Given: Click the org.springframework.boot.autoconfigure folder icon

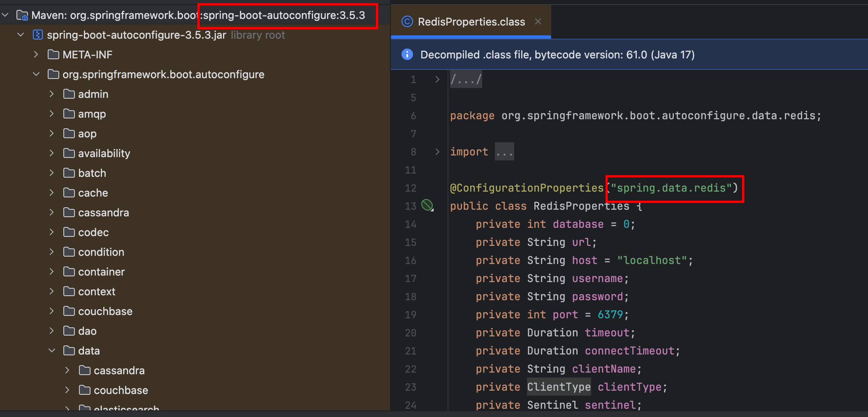Looking at the screenshot, I should click(x=53, y=74).
